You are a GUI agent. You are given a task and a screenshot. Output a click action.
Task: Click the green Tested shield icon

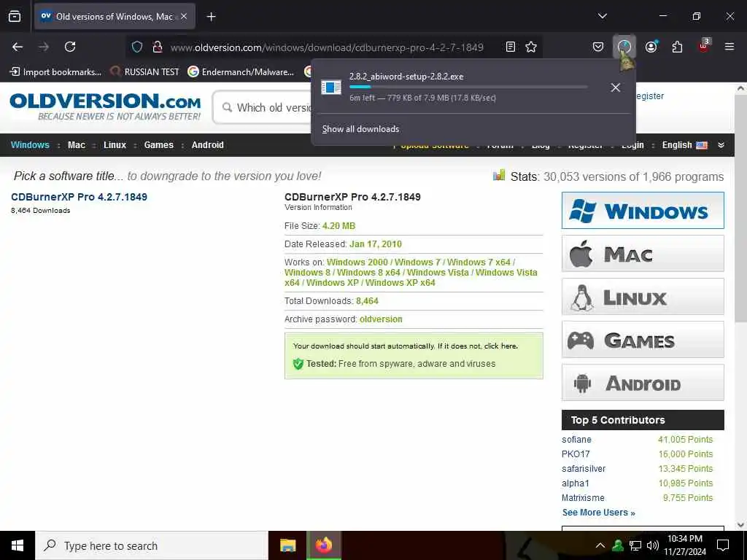tap(298, 364)
